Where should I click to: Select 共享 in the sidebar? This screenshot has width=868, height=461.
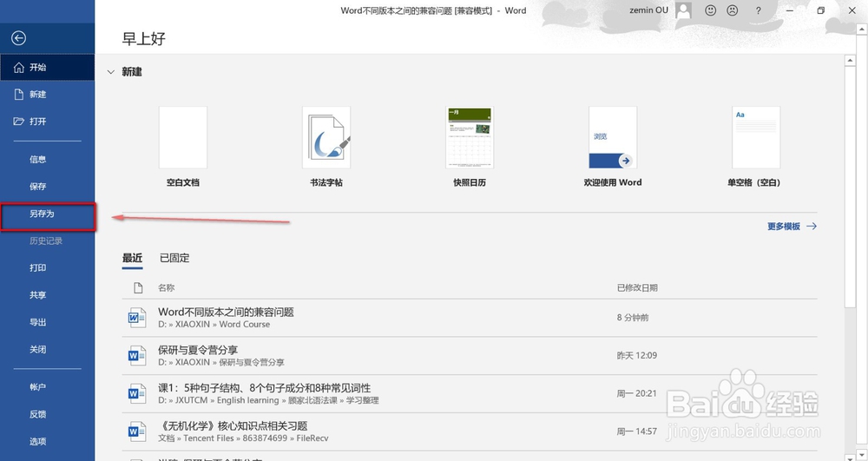tap(47, 295)
